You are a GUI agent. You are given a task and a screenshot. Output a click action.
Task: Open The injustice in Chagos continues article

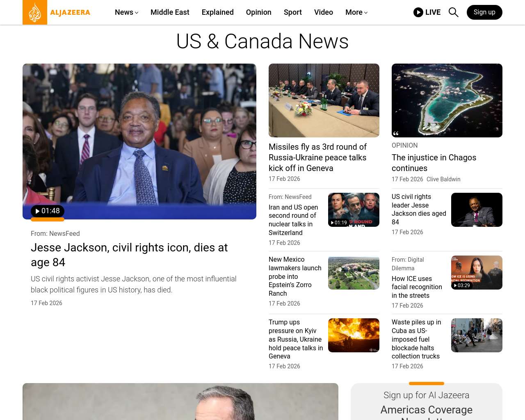click(434, 163)
